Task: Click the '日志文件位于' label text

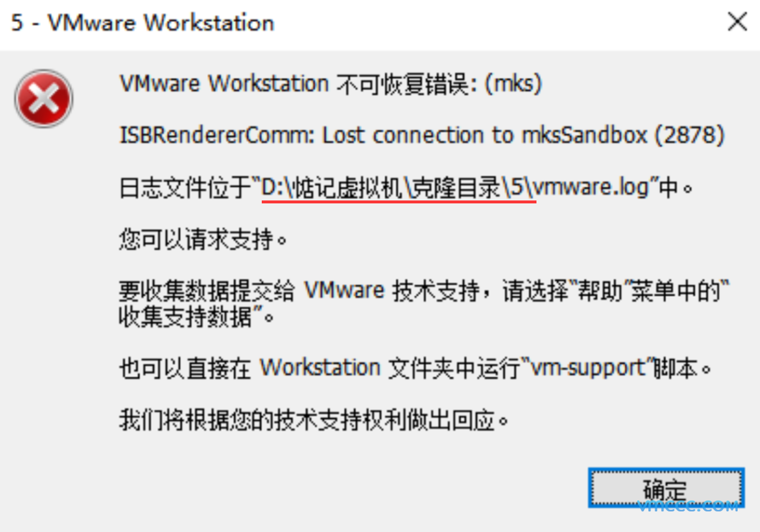Action: (x=186, y=188)
